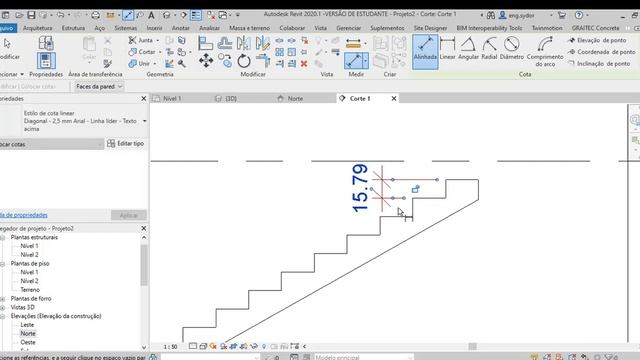Select Leste elevation in project browser
The image size is (640, 360).
click(27, 325)
